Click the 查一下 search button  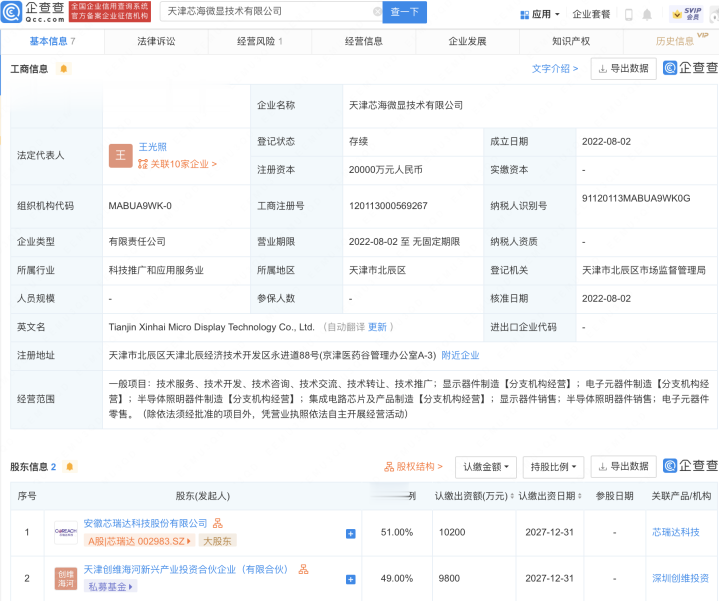coord(404,12)
